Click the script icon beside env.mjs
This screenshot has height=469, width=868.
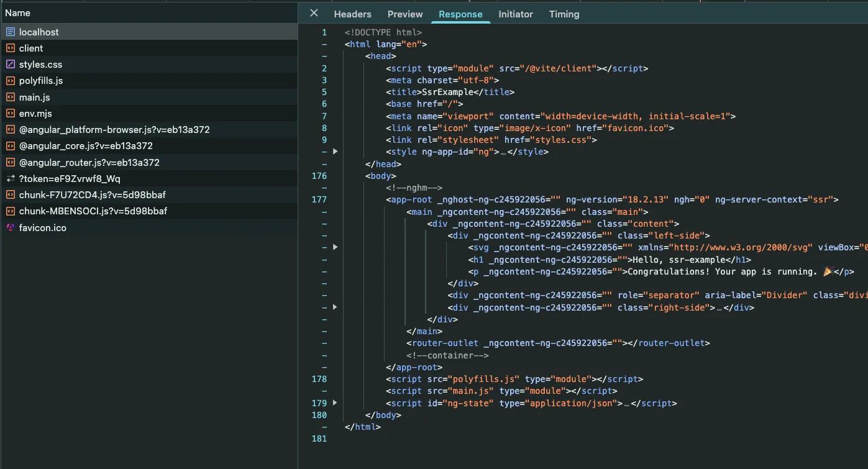[x=11, y=113]
